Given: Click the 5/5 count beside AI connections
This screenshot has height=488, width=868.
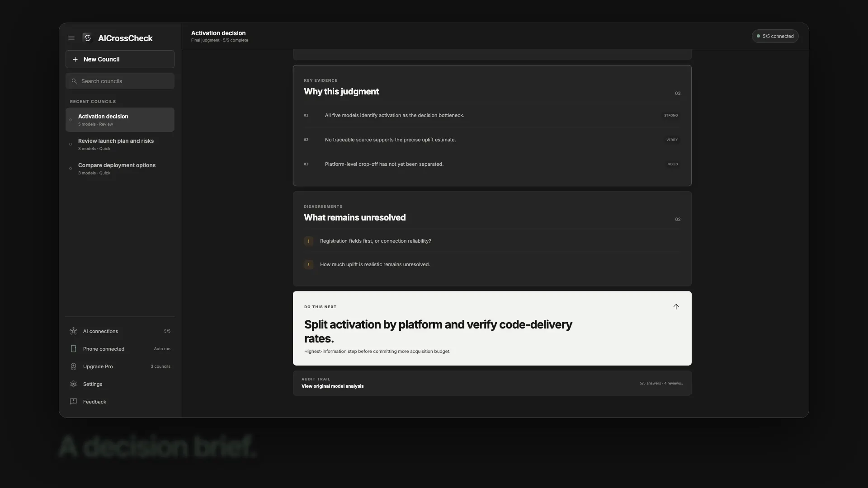Looking at the screenshot, I should [x=167, y=331].
